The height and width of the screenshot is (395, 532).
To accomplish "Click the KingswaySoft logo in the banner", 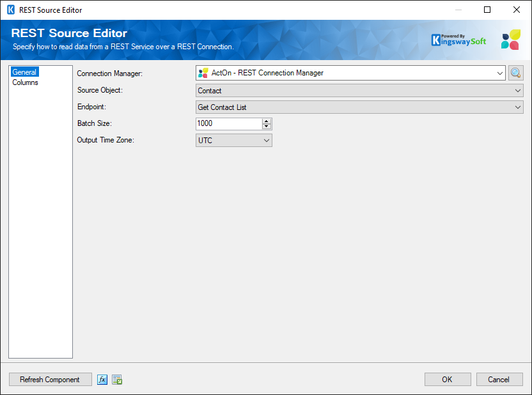I will coord(458,40).
